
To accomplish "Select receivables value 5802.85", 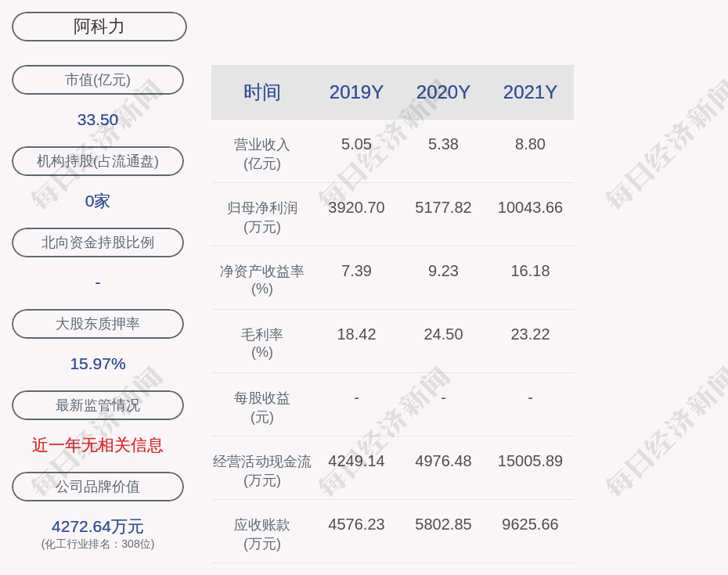I will coord(443,524).
